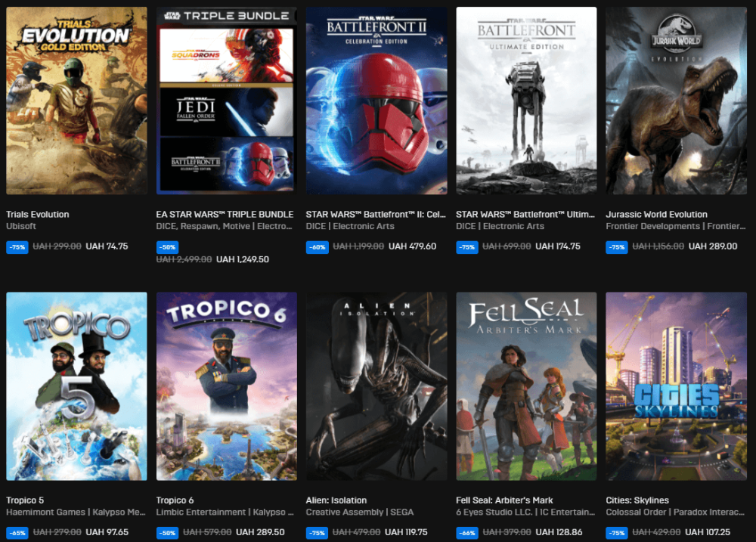Click DICE | Electronic Arts under Battlefront II
Viewport: 756px width, 542px height.
tap(350, 226)
